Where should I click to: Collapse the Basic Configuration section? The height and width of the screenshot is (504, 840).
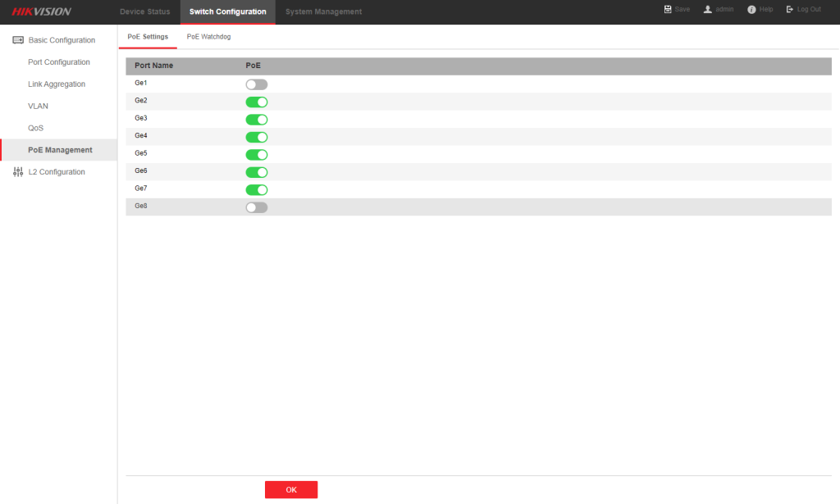pos(62,40)
